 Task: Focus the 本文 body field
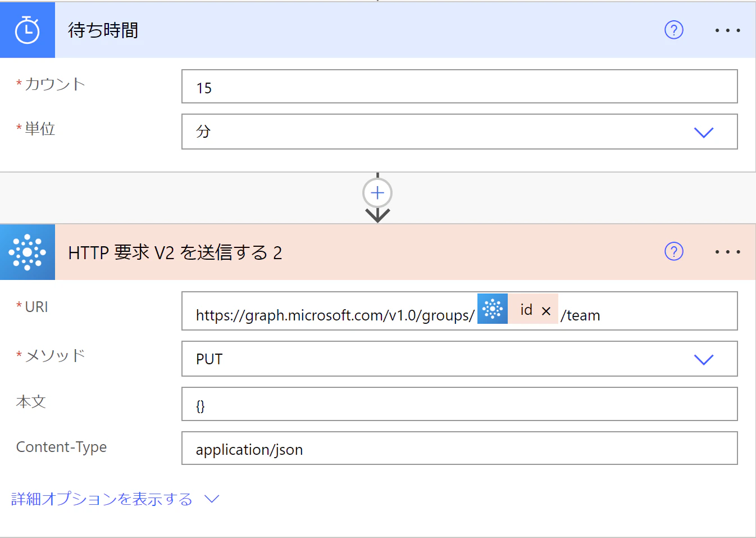pyautogui.click(x=459, y=404)
